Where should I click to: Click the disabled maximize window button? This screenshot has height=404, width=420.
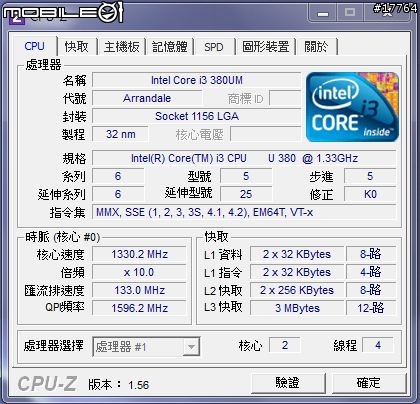350,13
